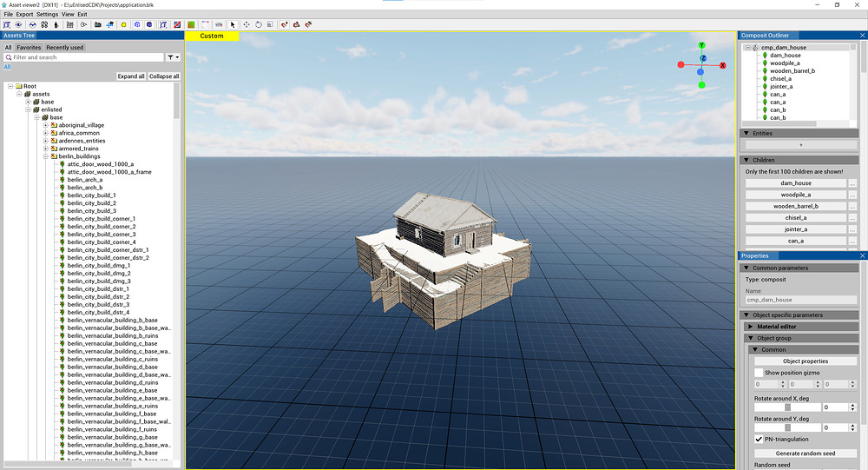The height and width of the screenshot is (470, 868).
Task: Click the Filter and search field
Action: click(x=83, y=57)
